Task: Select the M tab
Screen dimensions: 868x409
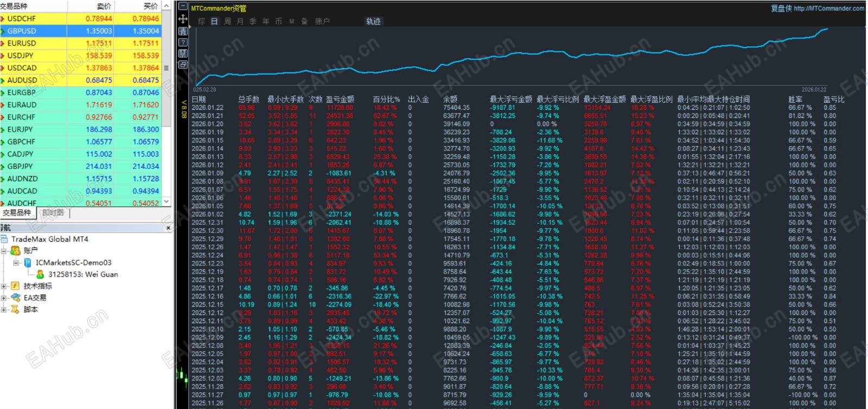Action: (x=291, y=21)
